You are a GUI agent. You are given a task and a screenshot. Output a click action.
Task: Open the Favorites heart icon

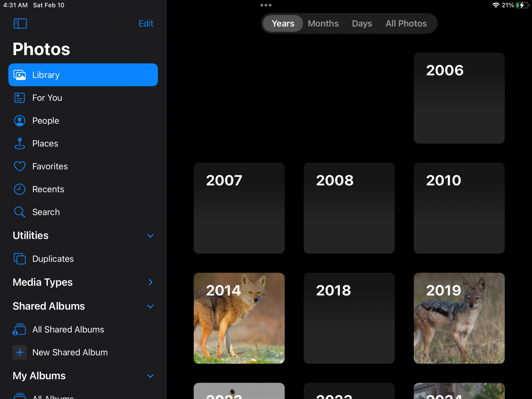(19, 167)
